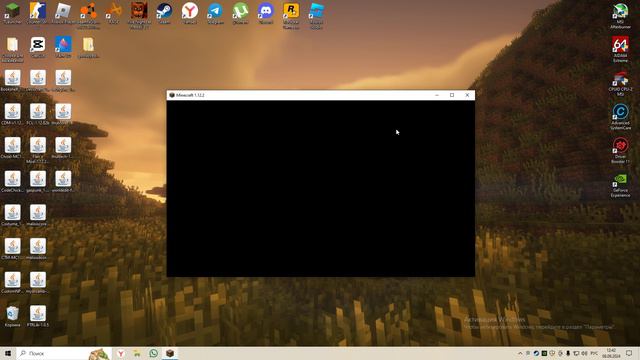The image size is (640, 360).
Task: Select the PTRLib-1.0.5 jar file
Action: pyautogui.click(x=38, y=314)
